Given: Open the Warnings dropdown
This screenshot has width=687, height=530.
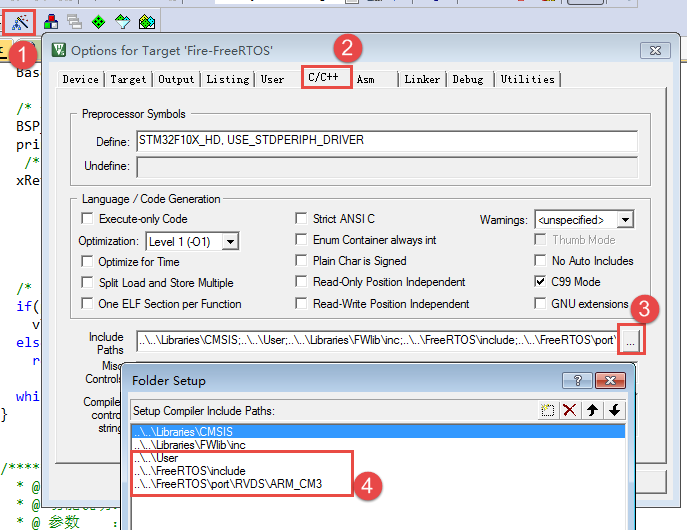Looking at the screenshot, I should coord(625,219).
